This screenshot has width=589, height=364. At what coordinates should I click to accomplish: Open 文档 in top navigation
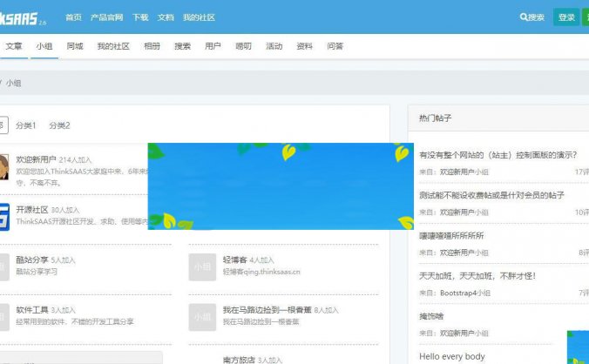(166, 17)
